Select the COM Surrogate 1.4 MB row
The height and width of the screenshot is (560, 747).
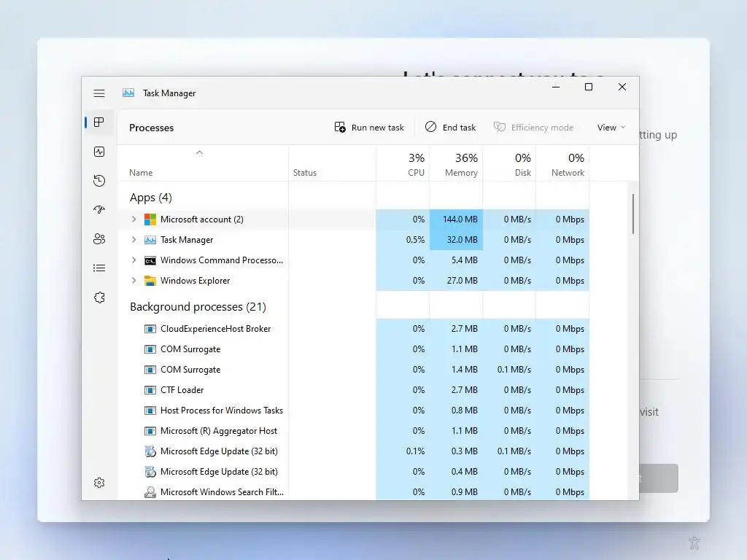[354, 370]
